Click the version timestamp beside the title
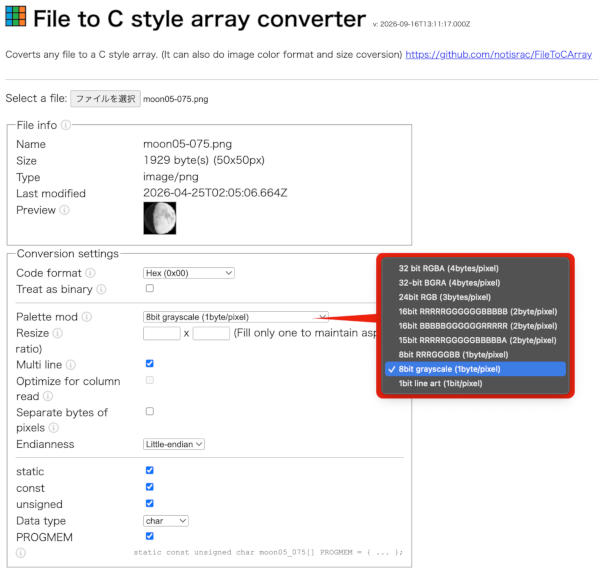This screenshot has width=600, height=575. click(x=421, y=24)
